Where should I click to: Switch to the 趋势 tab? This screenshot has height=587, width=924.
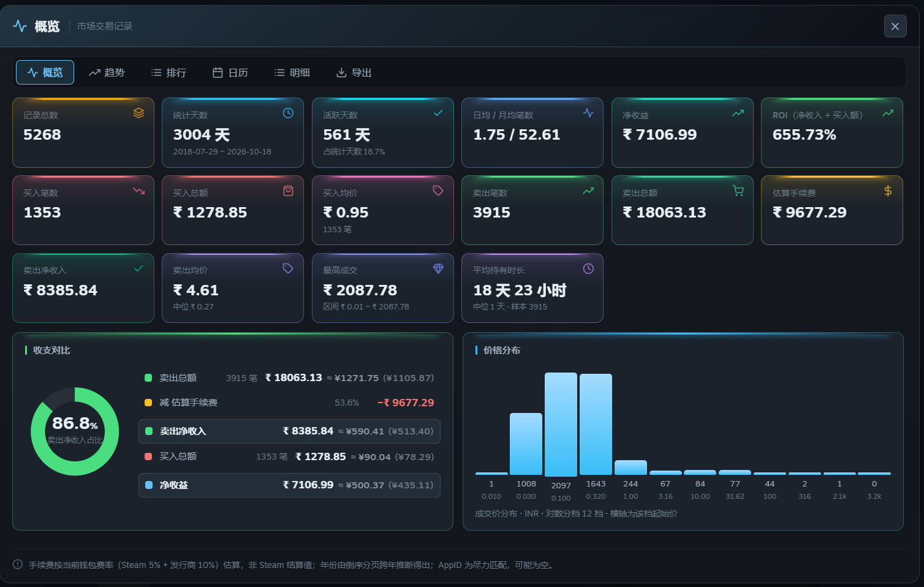(107, 72)
